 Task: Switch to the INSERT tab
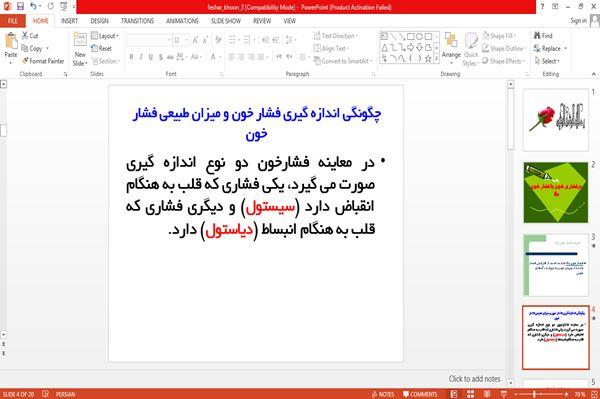[69, 21]
